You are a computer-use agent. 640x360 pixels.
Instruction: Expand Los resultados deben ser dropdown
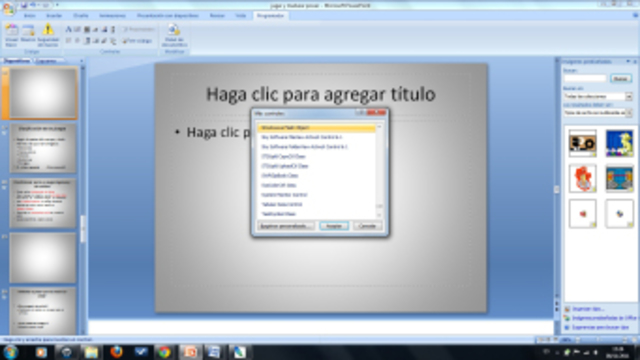[629, 113]
